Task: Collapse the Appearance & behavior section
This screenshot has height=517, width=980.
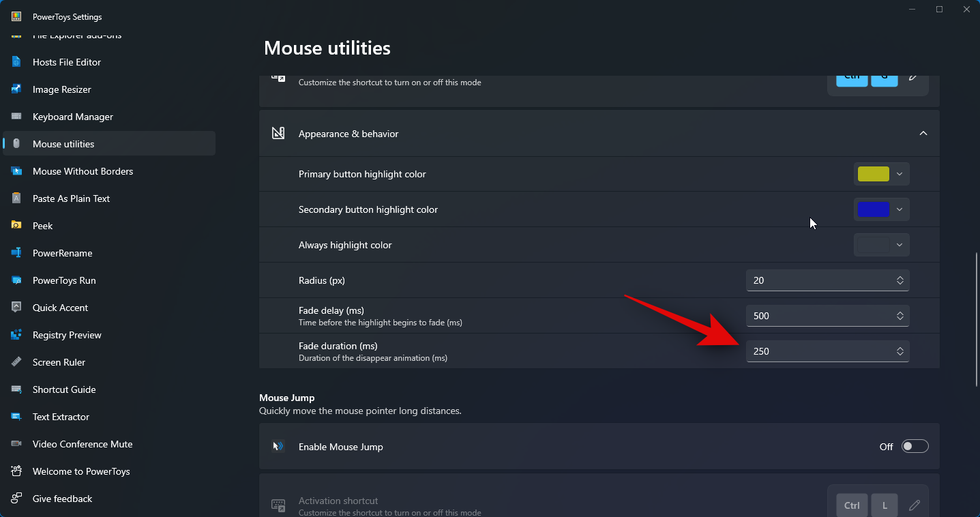Action: click(923, 134)
